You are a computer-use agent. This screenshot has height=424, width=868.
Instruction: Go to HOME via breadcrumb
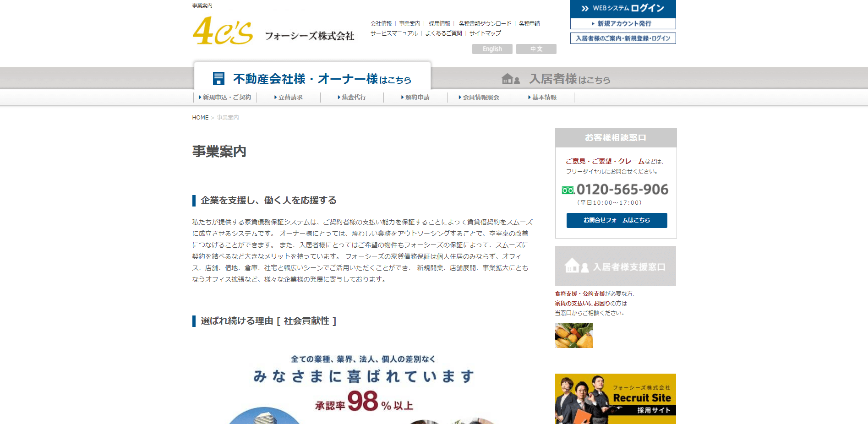click(x=200, y=118)
